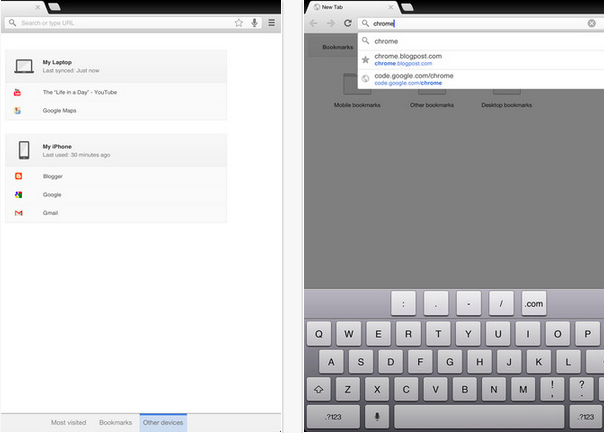The image size is (604, 433).
Task: Choose chrome.blogpost.com suggestion
Action: tap(481, 60)
